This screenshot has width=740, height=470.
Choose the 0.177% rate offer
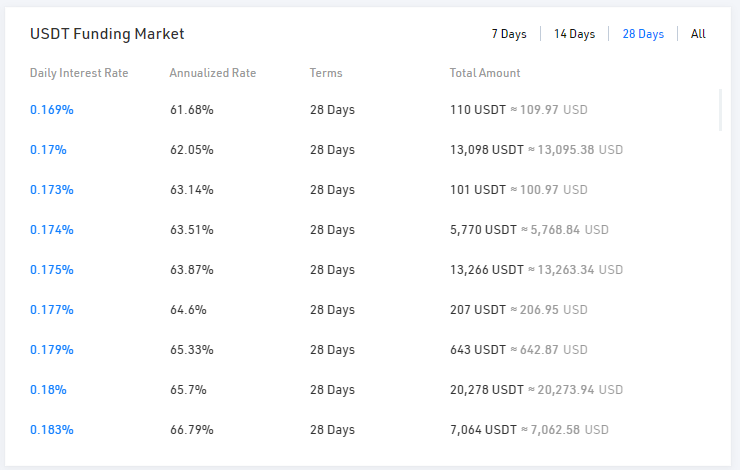click(x=52, y=310)
